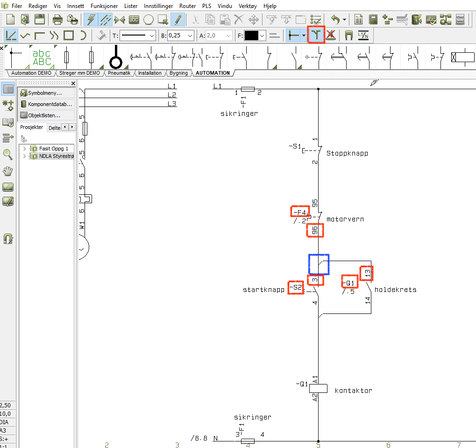Select the Text tool labelled abc

134,20
